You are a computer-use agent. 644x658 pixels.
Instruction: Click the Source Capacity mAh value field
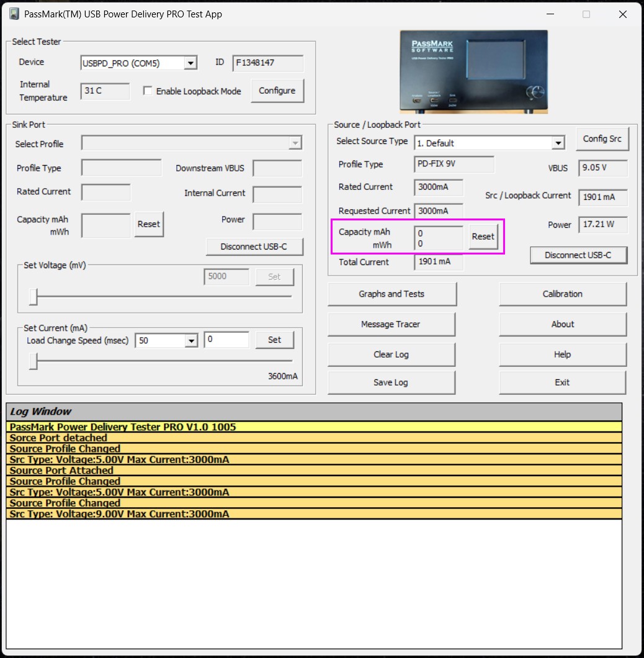[439, 238]
